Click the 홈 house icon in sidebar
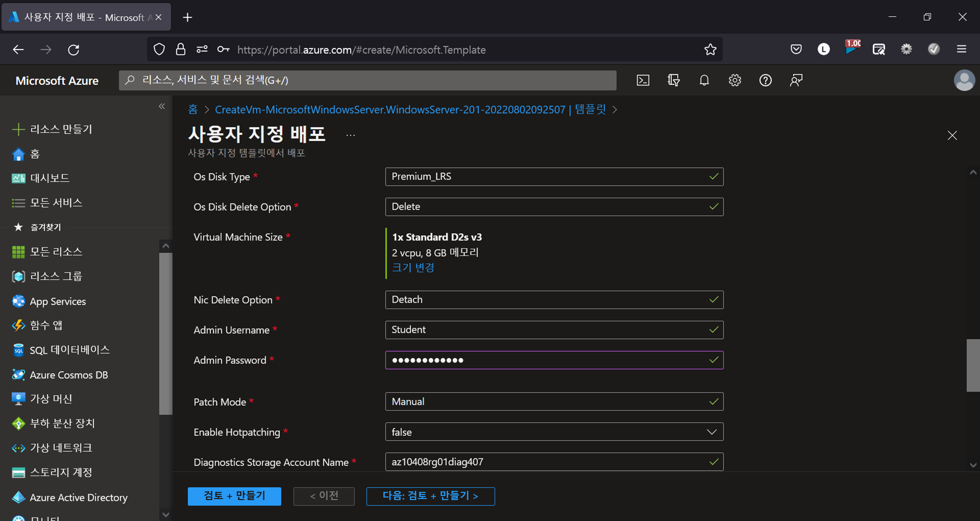Screen dimensions: 980x521 point(18,154)
